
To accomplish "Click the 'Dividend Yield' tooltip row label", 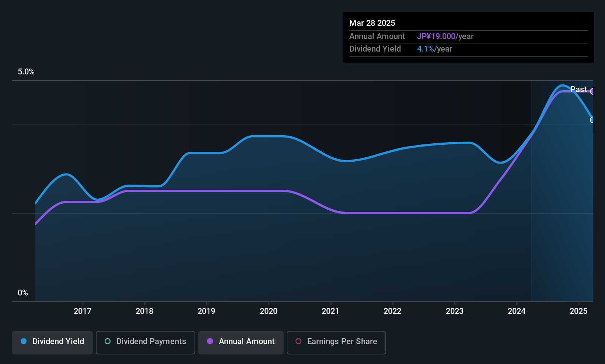I will coord(375,49).
